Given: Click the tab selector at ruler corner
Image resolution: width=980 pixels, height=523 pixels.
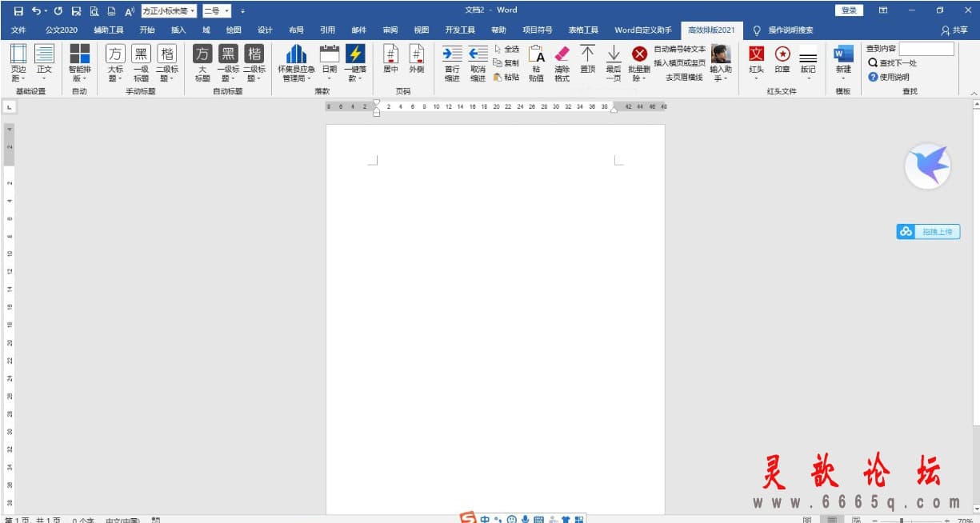Looking at the screenshot, I should pyautogui.click(x=8, y=106).
